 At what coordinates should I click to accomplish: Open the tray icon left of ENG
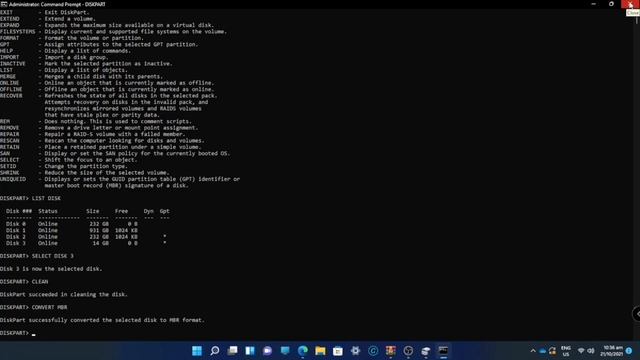552,351
